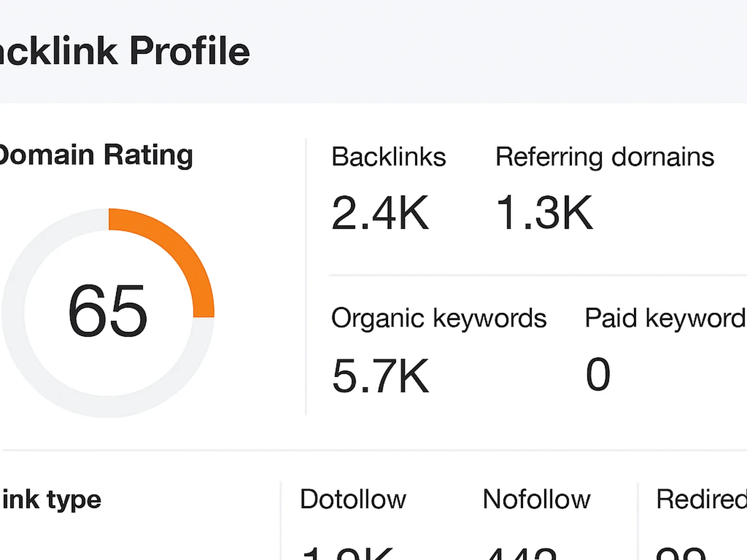Select the Referring domains label
Viewport: 747px width, 560px height.
coord(605,156)
